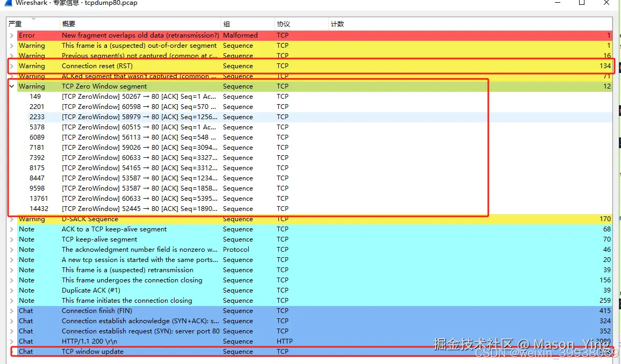The width and height of the screenshot is (621, 364).
Task: Click the 组 group column header
Action: 247,24
